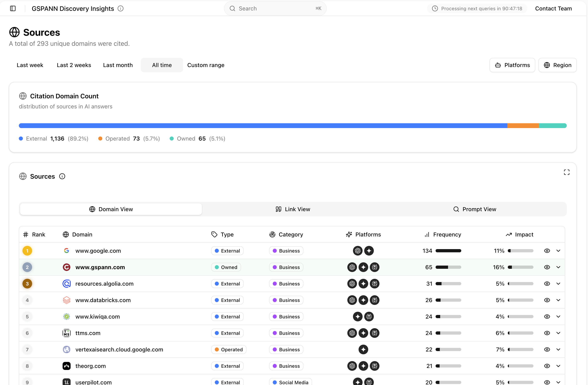This screenshot has height=385, width=588.
Task: Toggle eye visibility for www.gspann.com
Action: pyautogui.click(x=547, y=267)
